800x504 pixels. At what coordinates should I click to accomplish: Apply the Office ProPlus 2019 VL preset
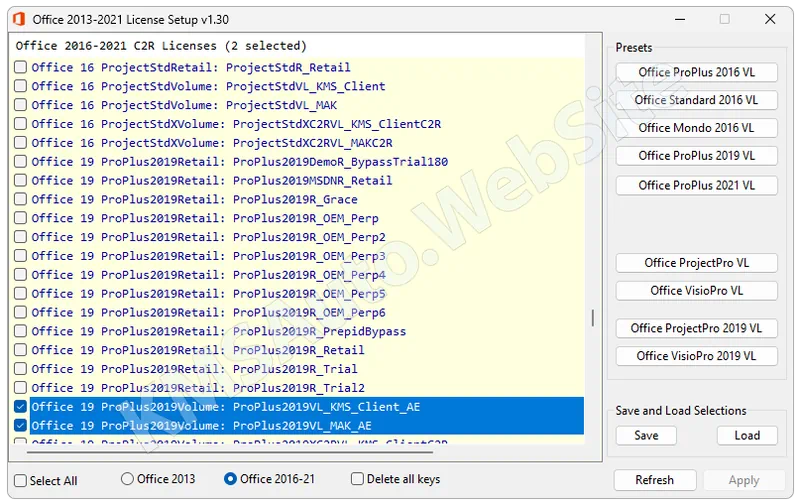(x=696, y=156)
